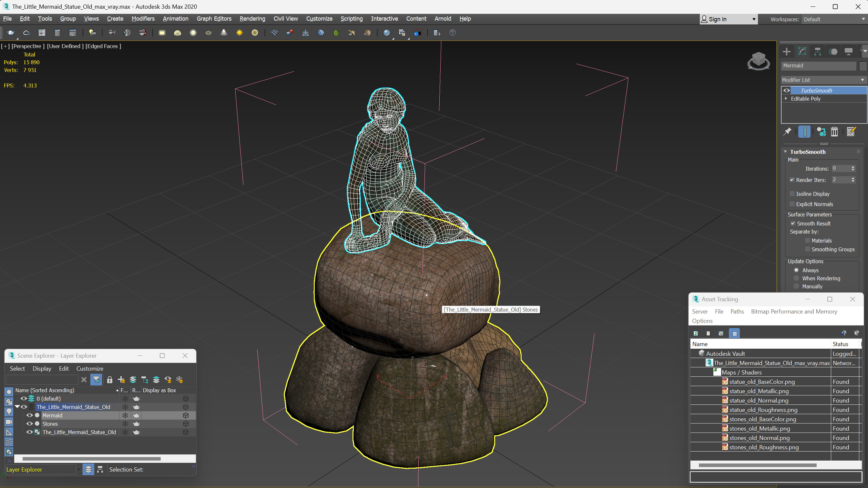Image resolution: width=868 pixels, height=488 pixels.
Task: Select the yellow sun light icon
Action: [x=239, y=33]
